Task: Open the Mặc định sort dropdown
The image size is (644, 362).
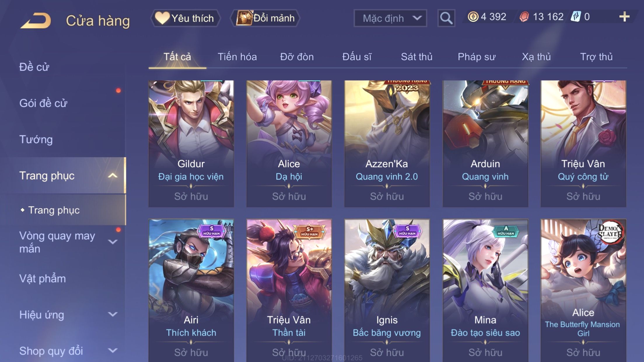Action: point(390,18)
